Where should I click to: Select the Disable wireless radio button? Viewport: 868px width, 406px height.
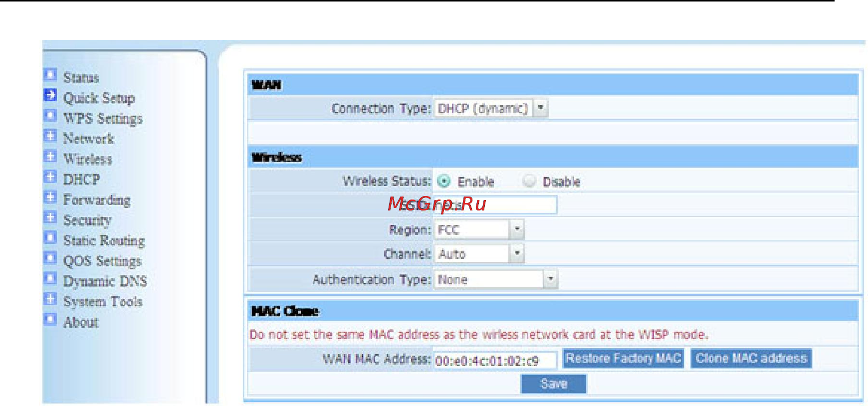(529, 181)
